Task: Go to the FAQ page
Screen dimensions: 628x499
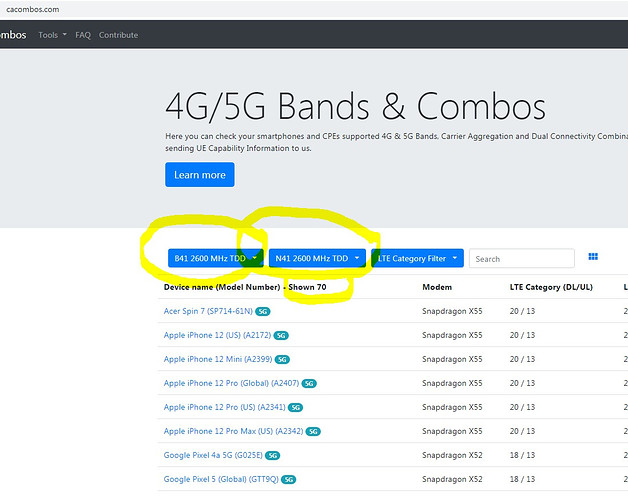Action: (83, 35)
